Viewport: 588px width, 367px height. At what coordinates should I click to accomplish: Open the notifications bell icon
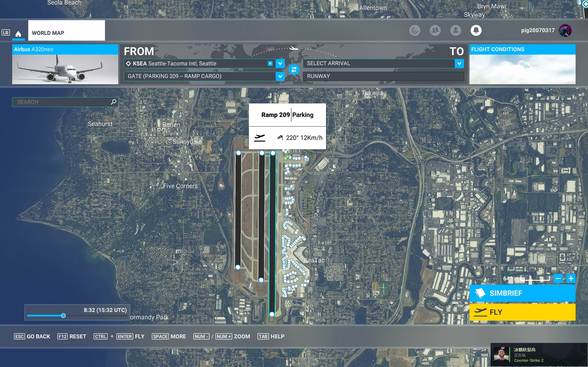[476, 31]
